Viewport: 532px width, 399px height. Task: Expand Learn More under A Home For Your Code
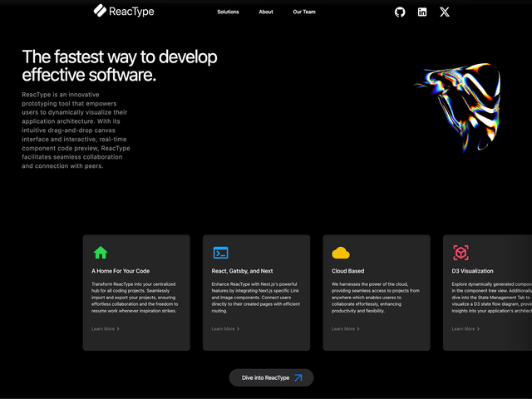click(x=106, y=329)
